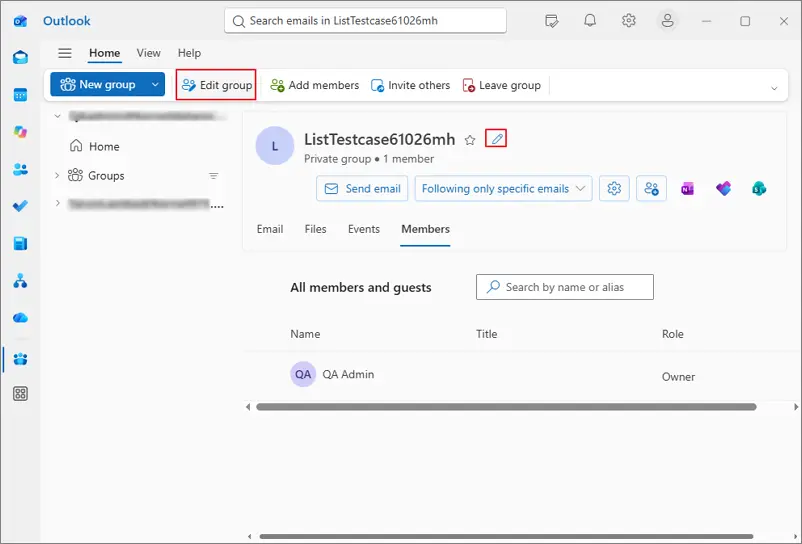The width and height of the screenshot is (802, 544).
Task: Open notifications bell
Action: click(590, 21)
